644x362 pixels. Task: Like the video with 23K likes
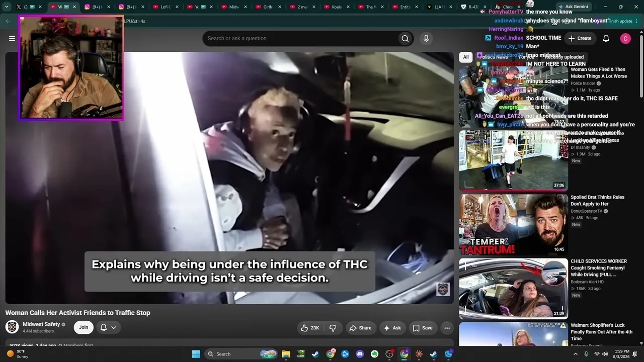click(310, 328)
